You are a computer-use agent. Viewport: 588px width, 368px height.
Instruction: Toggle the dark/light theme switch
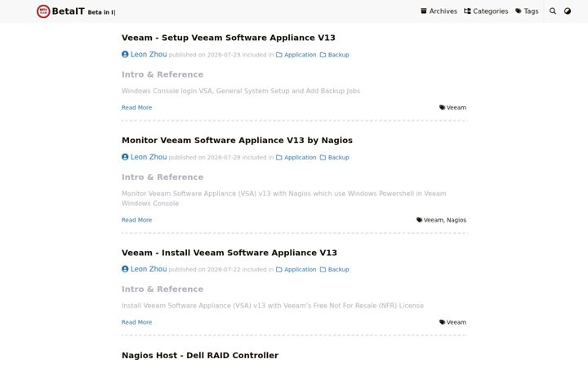568,11
